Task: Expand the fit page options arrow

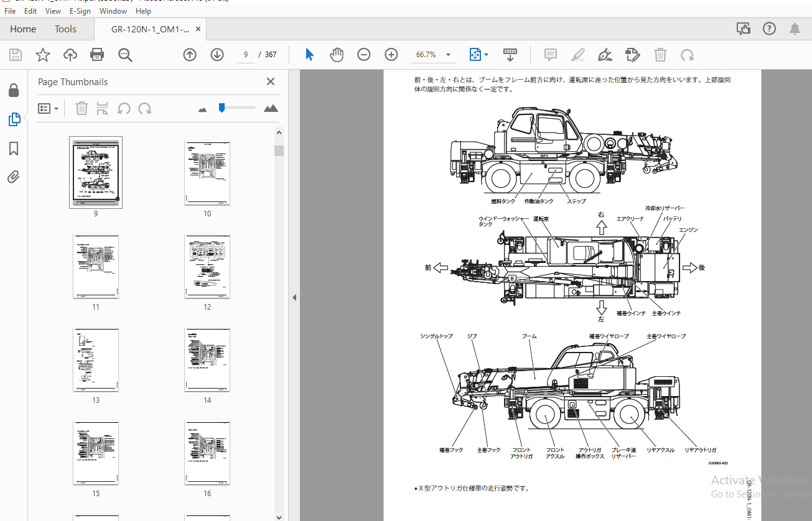Action: tap(487, 55)
